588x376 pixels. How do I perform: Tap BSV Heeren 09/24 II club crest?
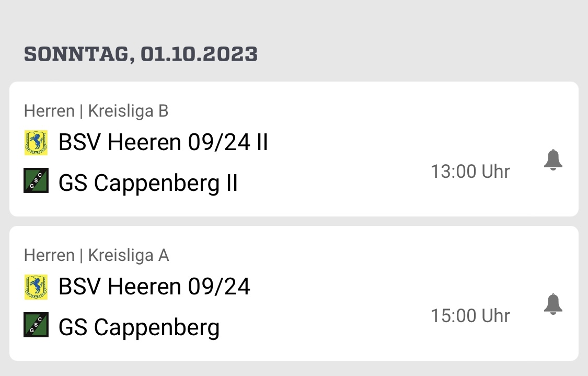pyautogui.click(x=36, y=143)
